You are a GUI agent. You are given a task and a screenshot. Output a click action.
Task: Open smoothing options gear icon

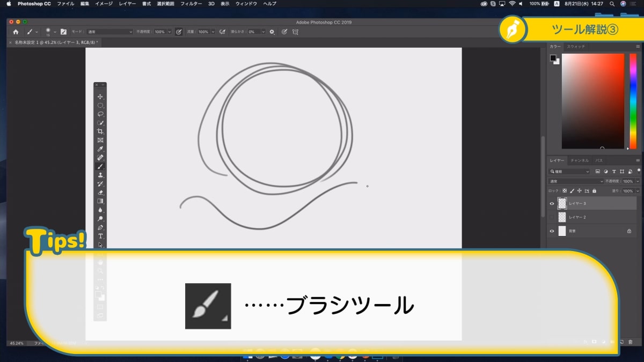[272, 32]
